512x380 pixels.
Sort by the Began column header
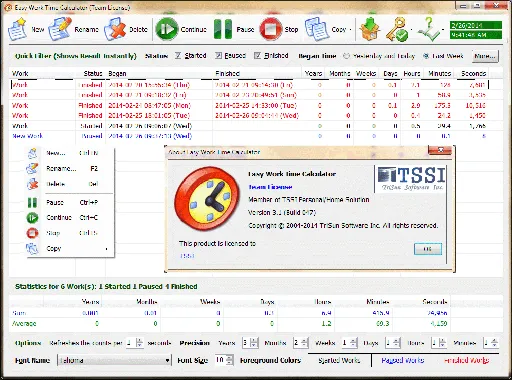click(x=159, y=73)
